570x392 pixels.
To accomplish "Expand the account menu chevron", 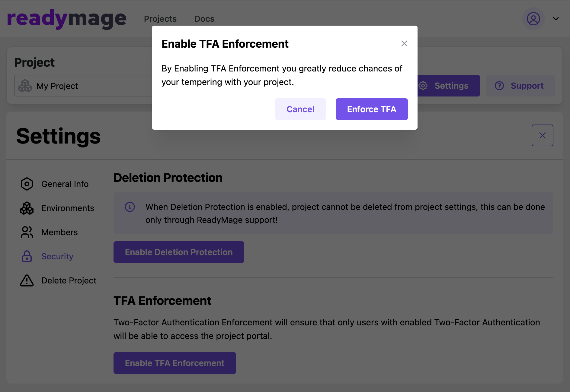I will pos(556,19).
